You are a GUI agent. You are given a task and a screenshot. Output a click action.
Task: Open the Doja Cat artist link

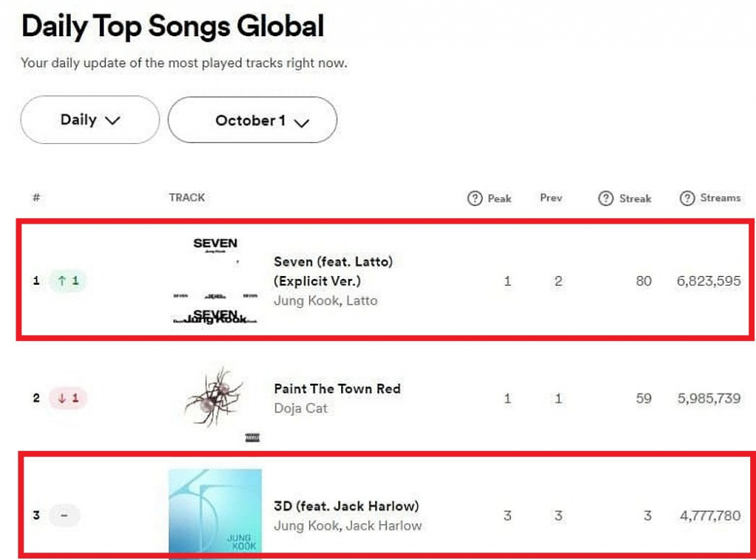pyautogui.click(x=300, y=408)
